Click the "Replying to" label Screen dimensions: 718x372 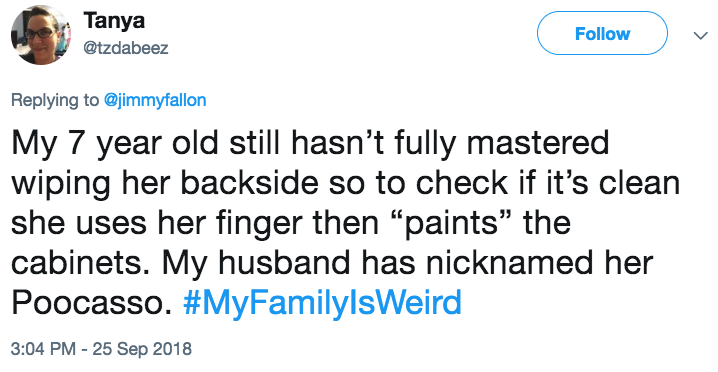tap(55, 100)
